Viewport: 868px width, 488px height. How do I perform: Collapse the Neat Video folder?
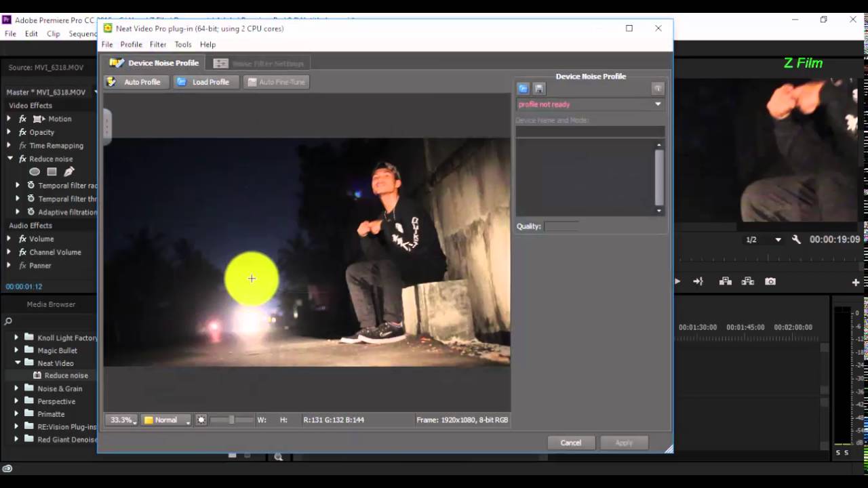[17, 363]
